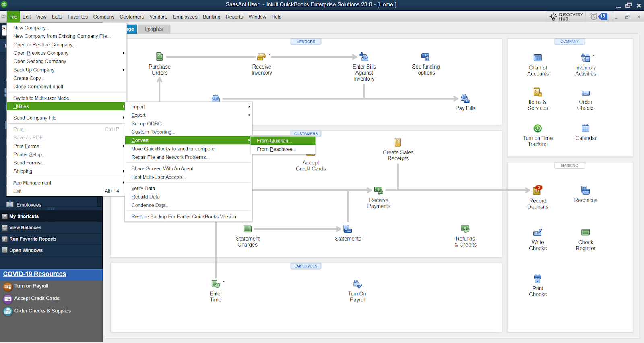Open the Create Sales Receipts icon
The image size is (644, 343).
click(x=398, y=142)
